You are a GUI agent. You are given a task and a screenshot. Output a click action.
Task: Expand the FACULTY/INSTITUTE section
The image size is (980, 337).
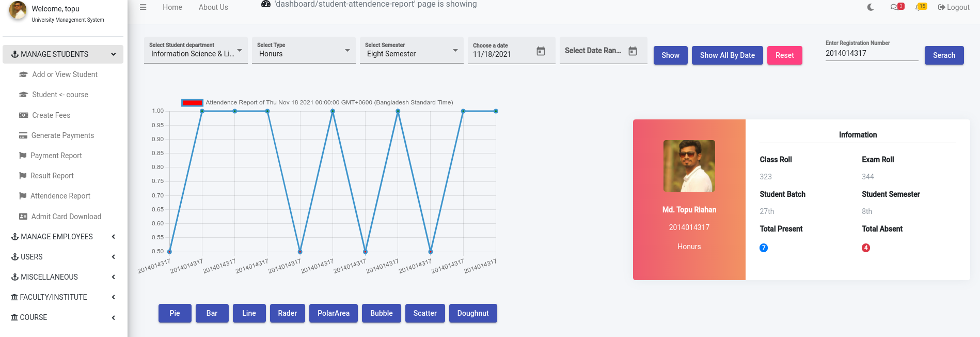[63, 297]
